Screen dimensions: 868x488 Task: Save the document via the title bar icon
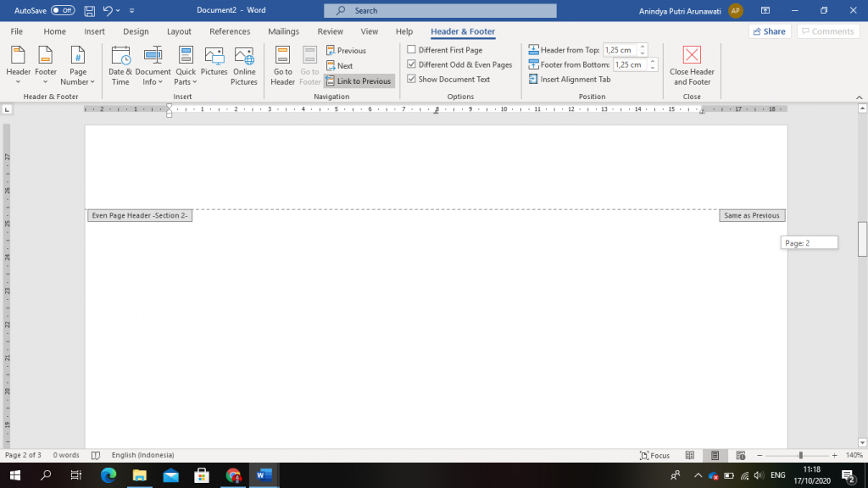coord(89,10)
